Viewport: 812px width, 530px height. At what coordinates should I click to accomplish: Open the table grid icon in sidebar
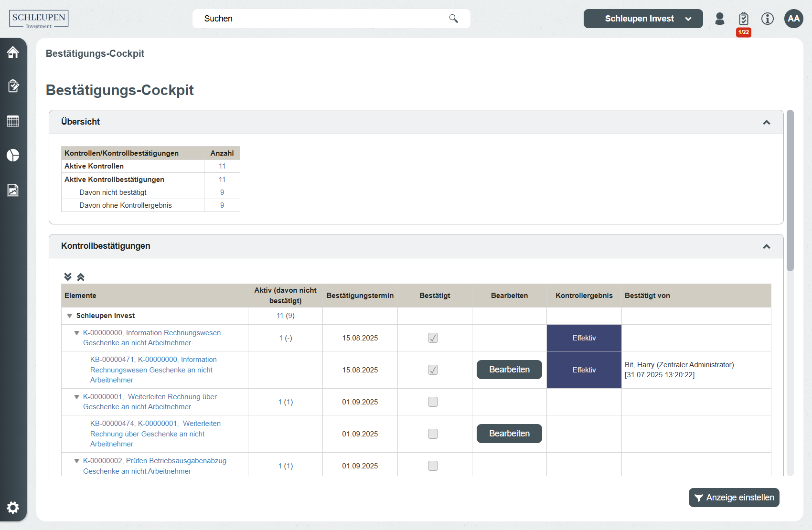click(13, 121)
